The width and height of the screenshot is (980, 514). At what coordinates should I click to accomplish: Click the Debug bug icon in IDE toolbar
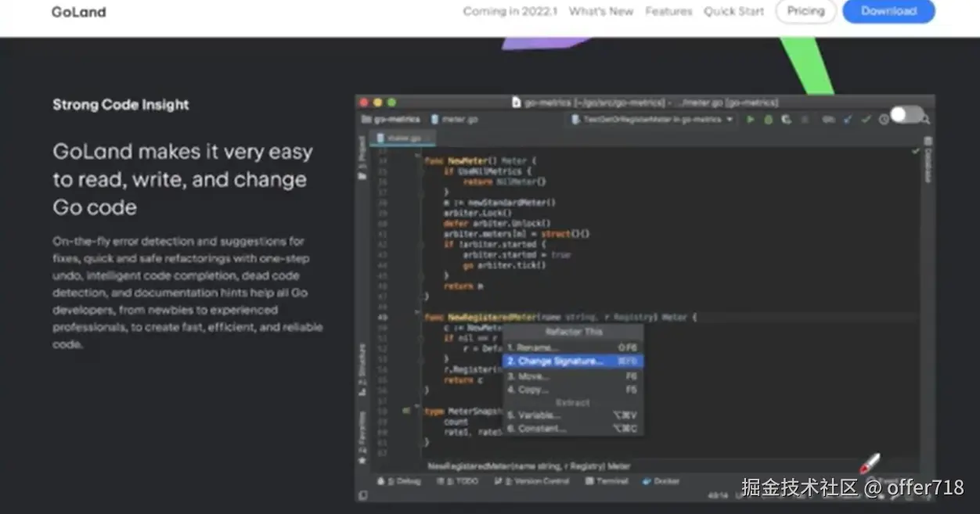click(768, 120)
